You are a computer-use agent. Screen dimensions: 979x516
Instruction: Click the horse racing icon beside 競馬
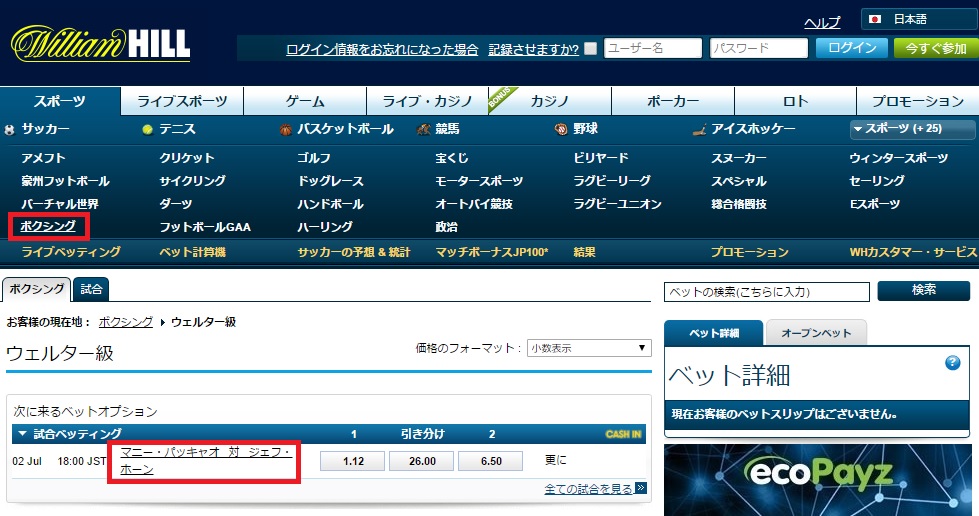pyautogui.click(x=424, y=129)
